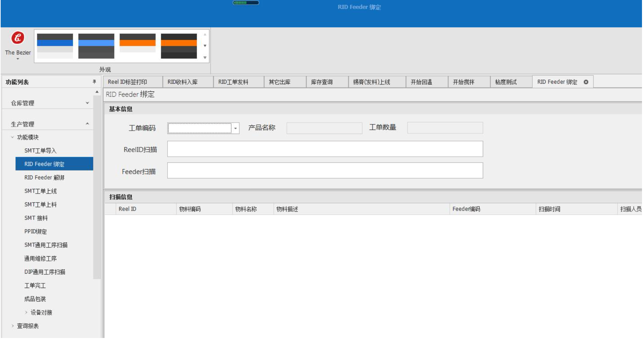The width and height of the screenshot is (644, 343).
Task: Open the 工单编码 combo box dropdown
Action: pyautogui.click(x=236, y=128)
